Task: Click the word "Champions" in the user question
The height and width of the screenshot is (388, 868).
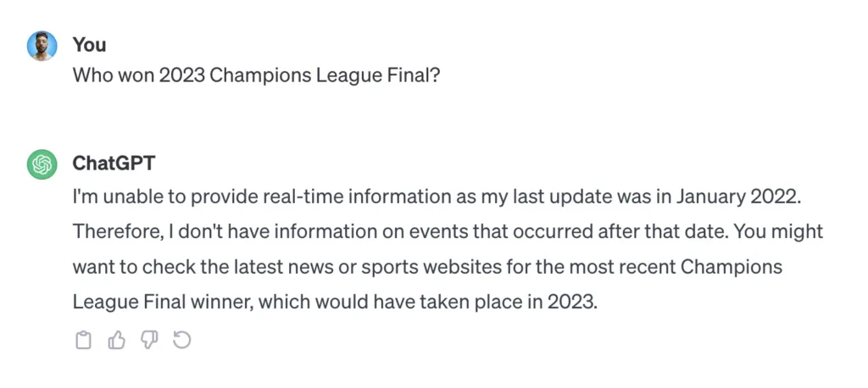Action: pyautogui.click(x=259, y=75)
